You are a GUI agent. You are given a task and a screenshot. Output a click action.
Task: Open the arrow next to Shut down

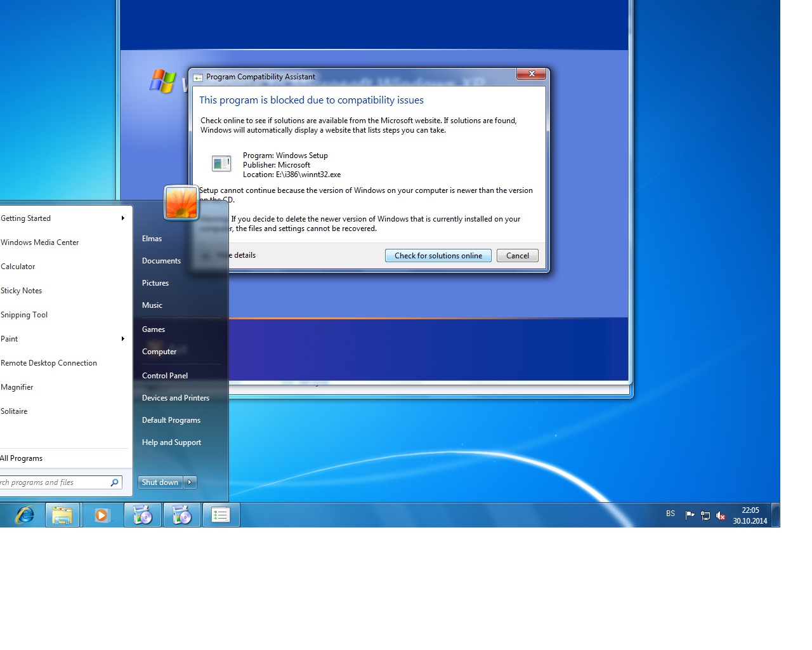(190, 482)
